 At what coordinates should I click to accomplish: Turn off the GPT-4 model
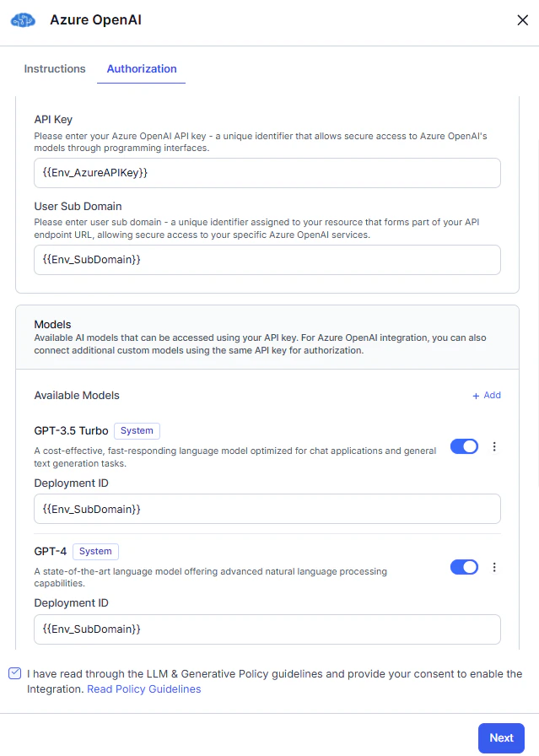click(463, 567)
